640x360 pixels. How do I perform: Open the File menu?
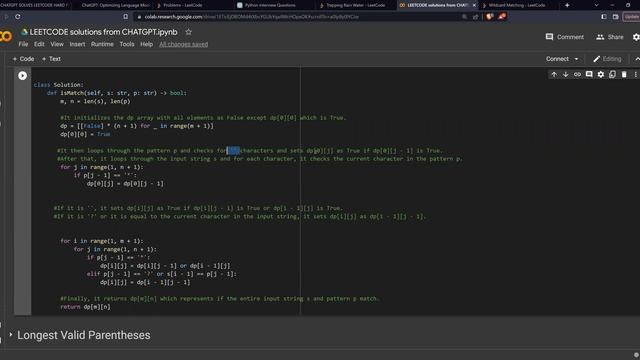(x=23, y=44)
